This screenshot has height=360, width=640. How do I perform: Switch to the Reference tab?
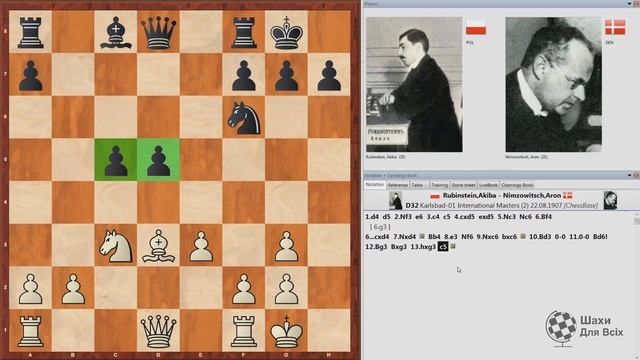(398, 185)
